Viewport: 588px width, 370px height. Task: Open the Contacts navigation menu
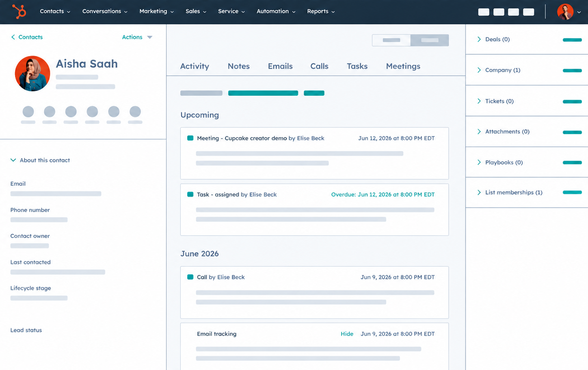pyautogui.click(x=55, y=11)
